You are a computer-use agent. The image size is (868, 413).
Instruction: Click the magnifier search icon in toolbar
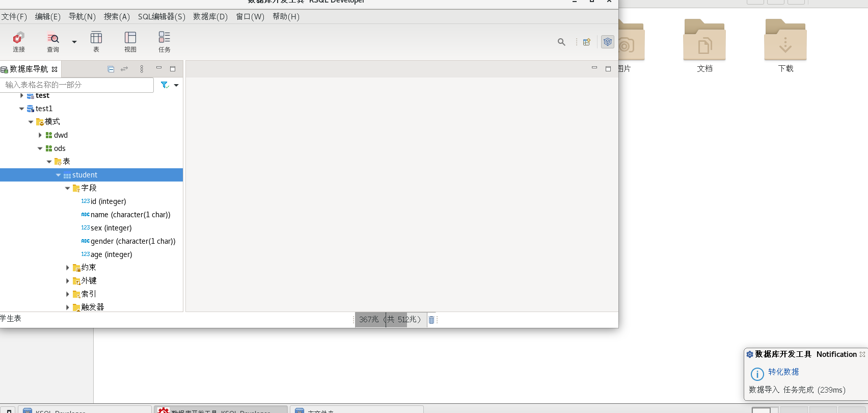[x=561, y=42]
